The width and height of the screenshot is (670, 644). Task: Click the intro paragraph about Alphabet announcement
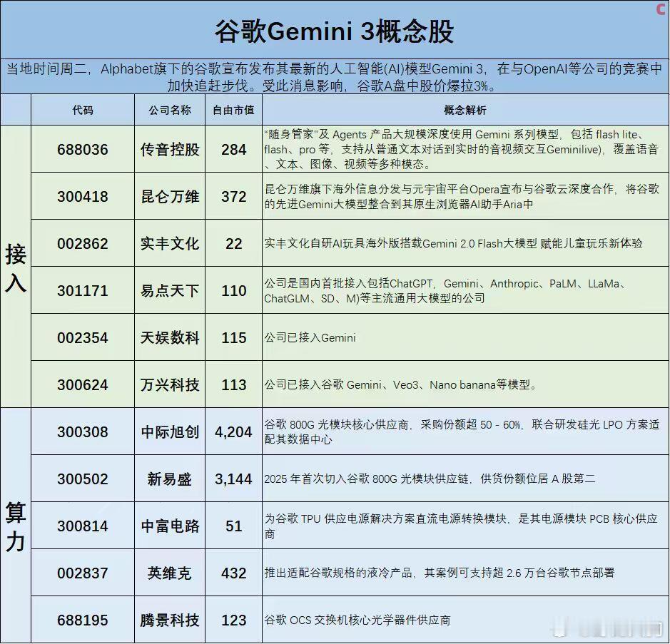click(335, 76)
